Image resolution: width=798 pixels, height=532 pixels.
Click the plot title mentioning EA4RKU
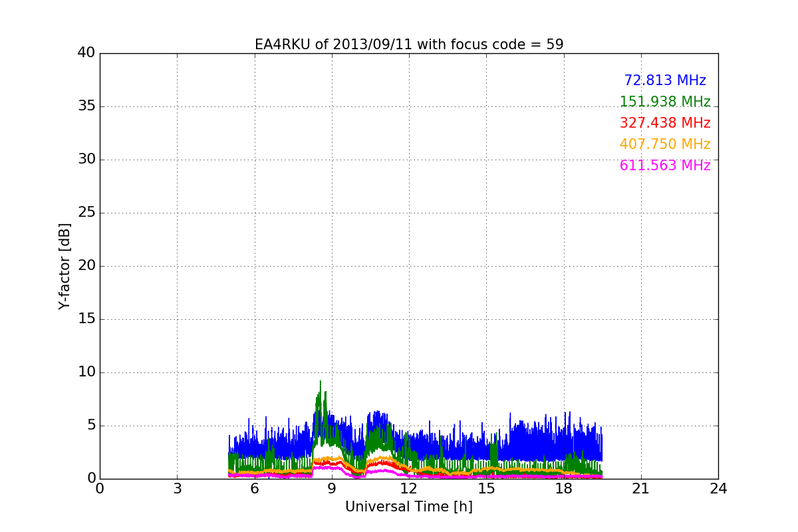pyautogui.click(x=409, y=45)
